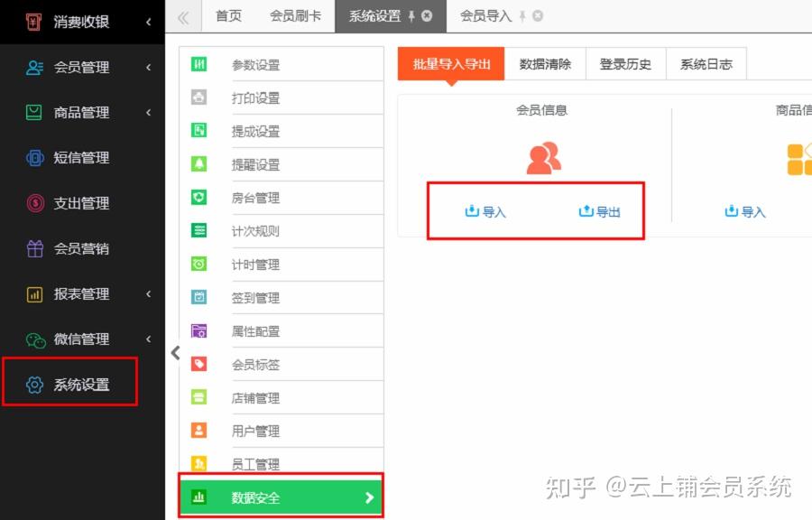Pin the 系统设置 tab

pyautogui.click(x=411, y=16)
